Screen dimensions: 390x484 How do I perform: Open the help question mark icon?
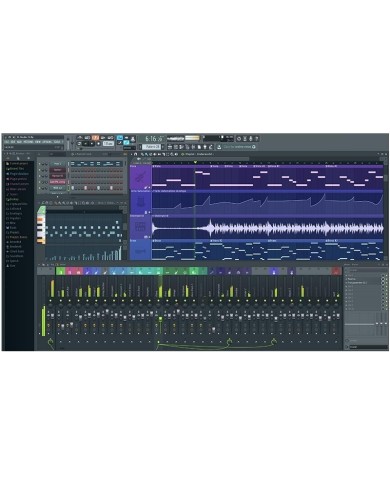[x=256, y=139]
